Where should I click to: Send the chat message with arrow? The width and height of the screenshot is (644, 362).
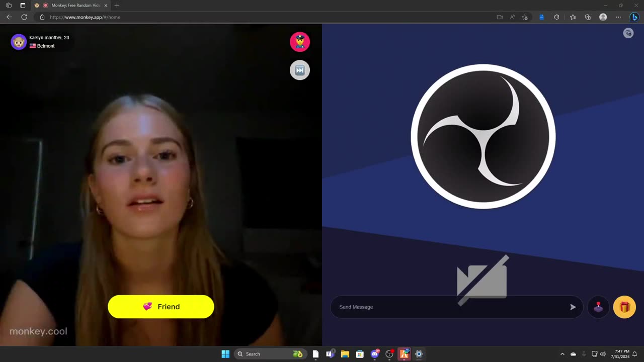[x=573, y=307]
